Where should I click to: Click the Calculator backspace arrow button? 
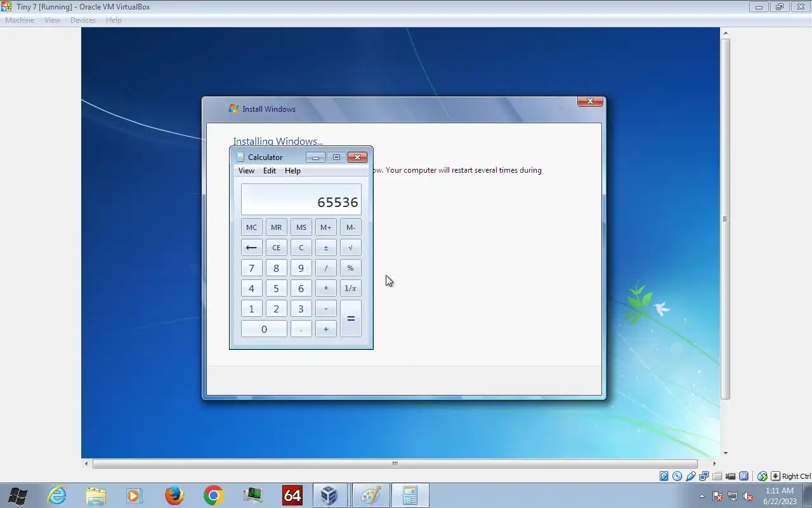[251, 248]
